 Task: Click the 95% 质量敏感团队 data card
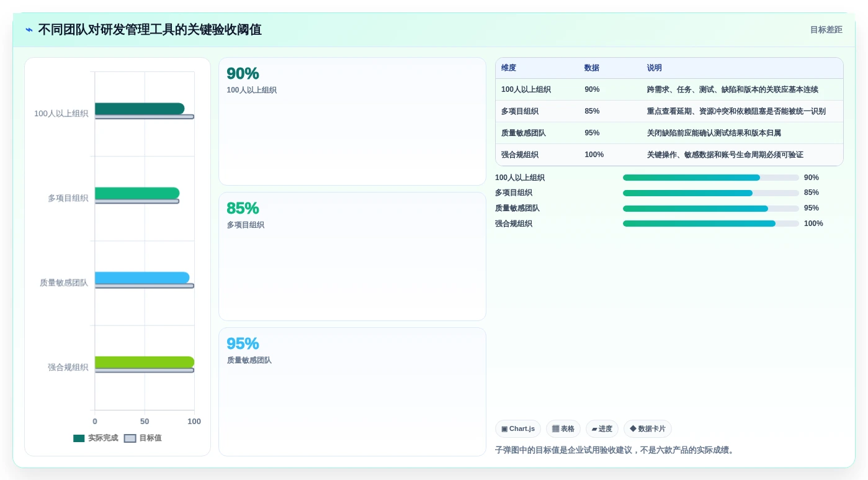pyautogui.click(x=352, y=392)
